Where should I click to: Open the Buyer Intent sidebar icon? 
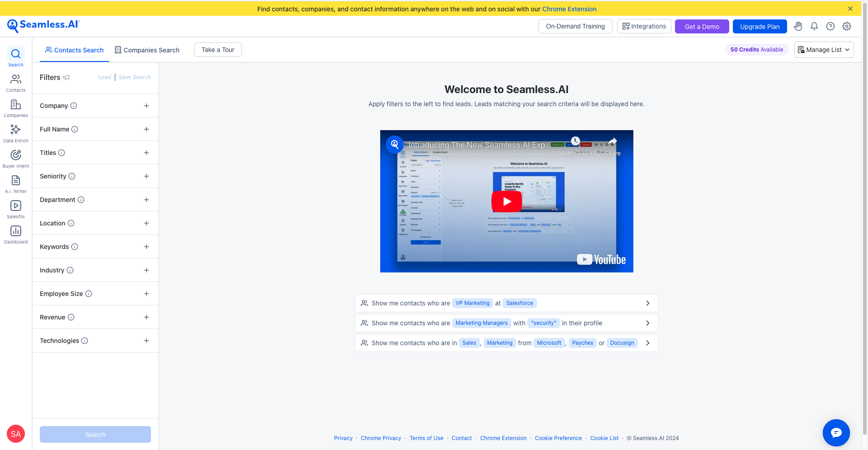tap(16, 159)
